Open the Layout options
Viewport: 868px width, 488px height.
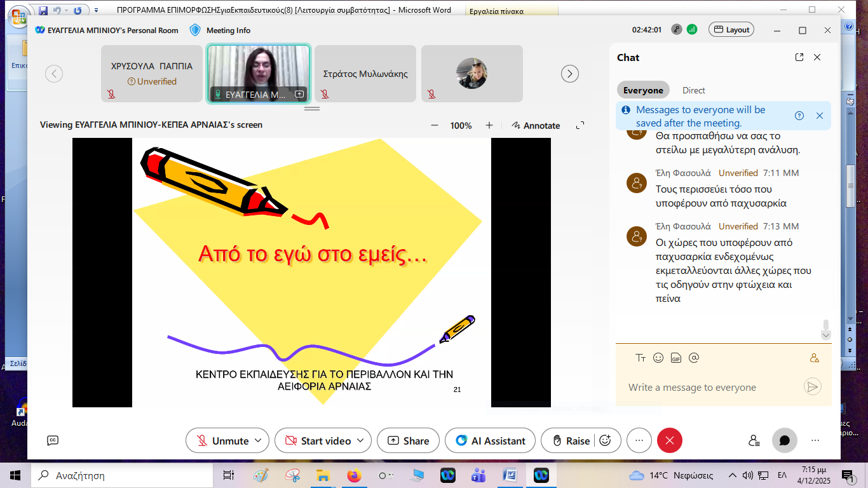coord(732,30)
